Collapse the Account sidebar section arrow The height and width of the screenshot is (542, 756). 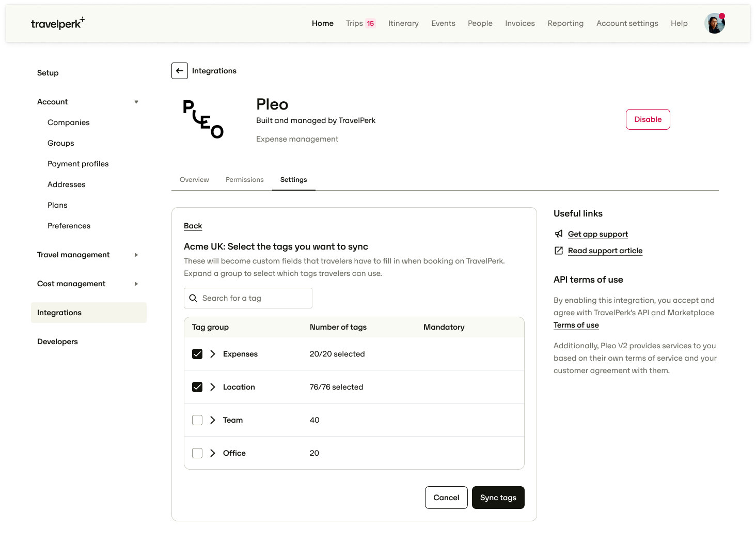[x=136, y=102]
